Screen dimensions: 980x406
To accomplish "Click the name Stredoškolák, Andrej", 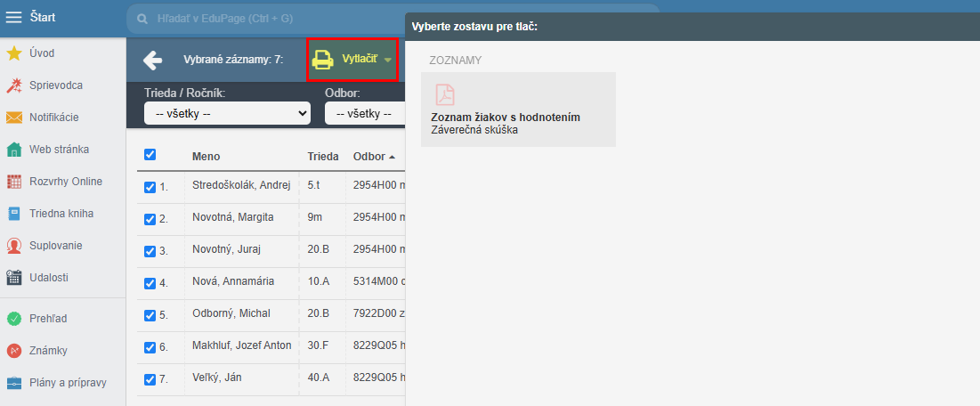I will [x=242, y=185].
